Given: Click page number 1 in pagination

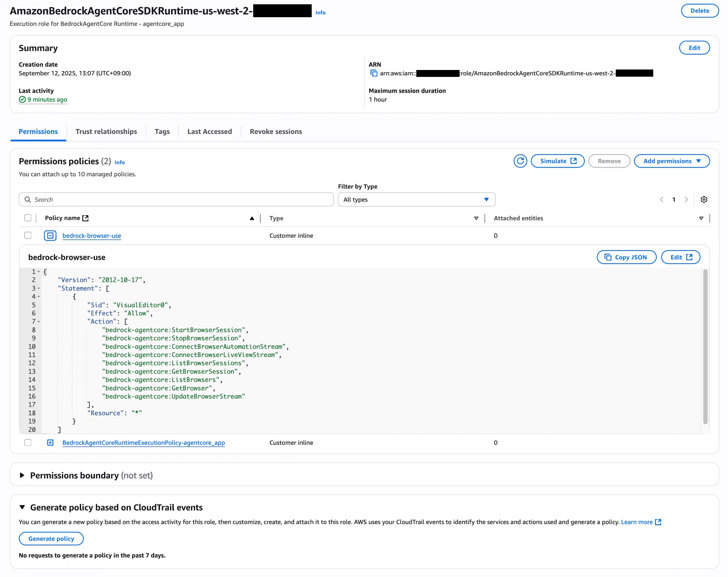Looking at the screenshot, I should point(674,199).
